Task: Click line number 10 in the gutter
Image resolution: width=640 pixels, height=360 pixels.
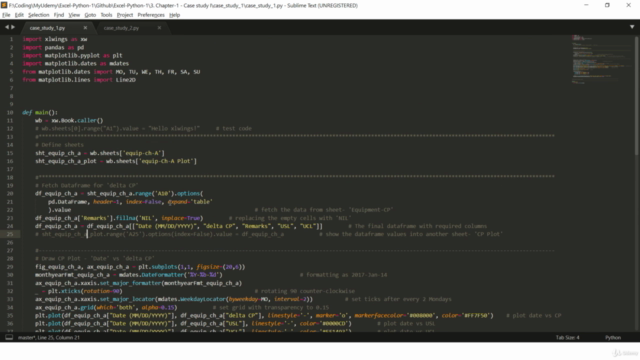Action: [x=10, y=112]
